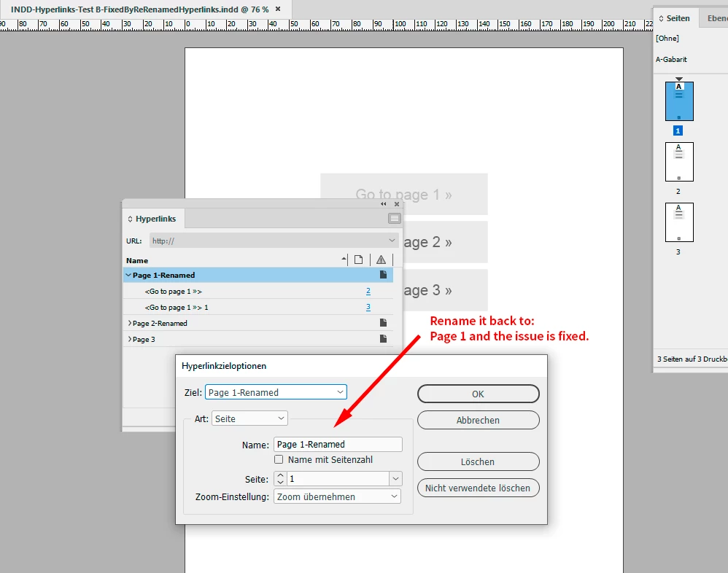
Task: Open the Seite page number dropdown arrow
Action: (395, 479)
